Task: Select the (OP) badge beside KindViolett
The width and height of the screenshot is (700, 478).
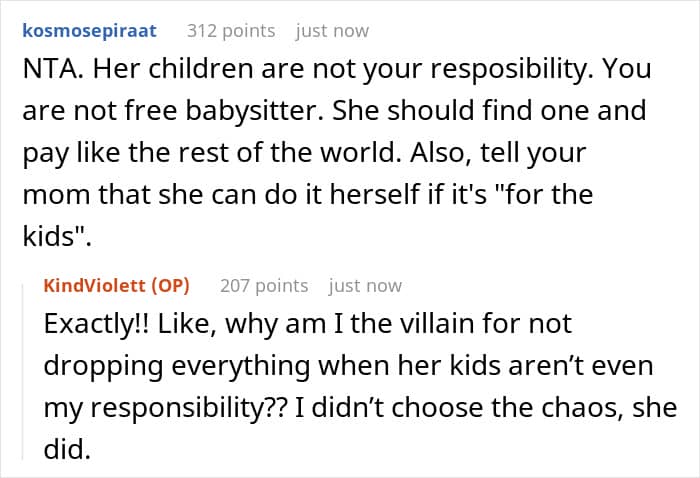Action: (171, 286)
